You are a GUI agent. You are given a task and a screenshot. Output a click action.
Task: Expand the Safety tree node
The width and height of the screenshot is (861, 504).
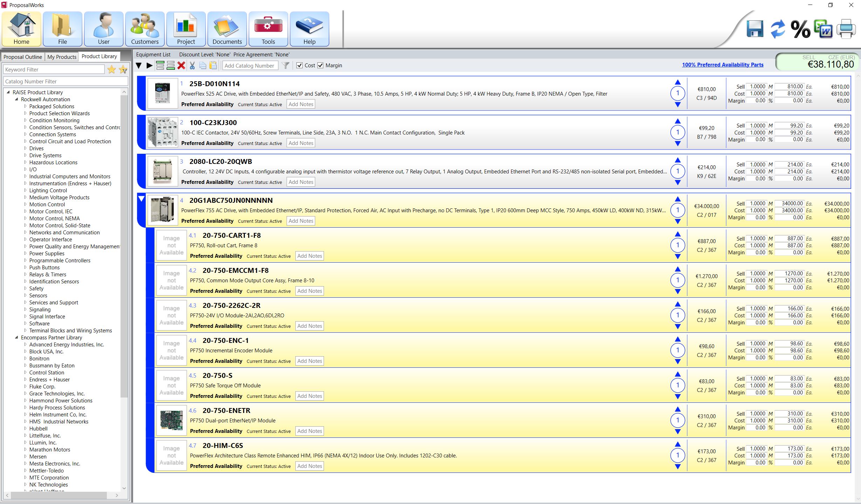click(25, 288)
